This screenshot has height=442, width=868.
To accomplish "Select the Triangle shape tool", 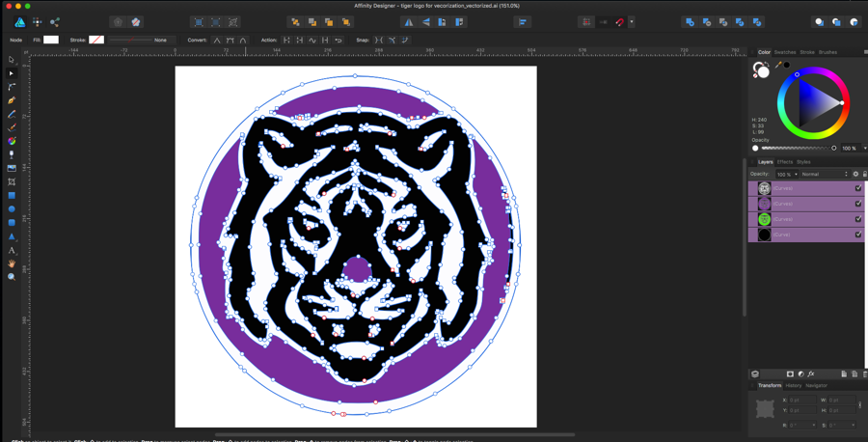I will (x=12, y=236).
